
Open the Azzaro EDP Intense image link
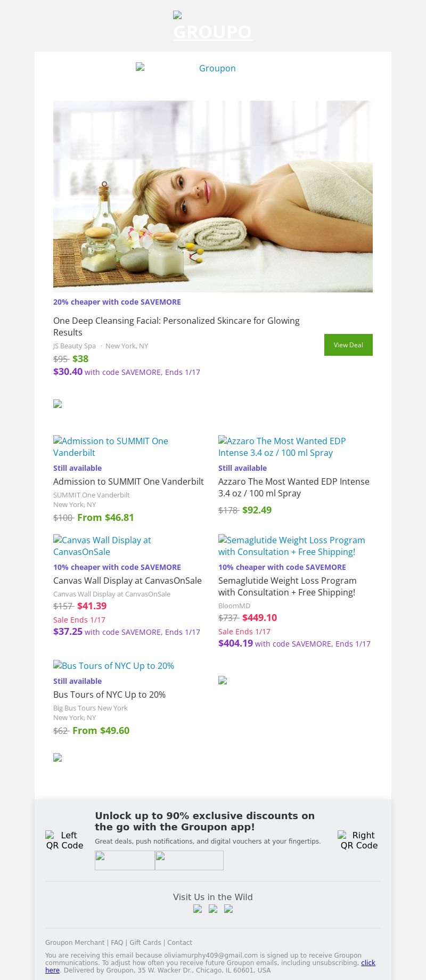(282, 447)
